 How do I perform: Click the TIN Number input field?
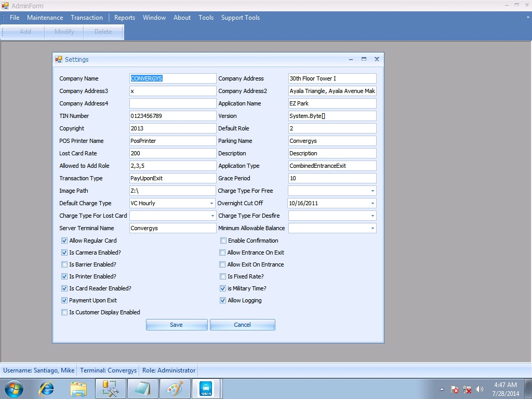point(172,116)
